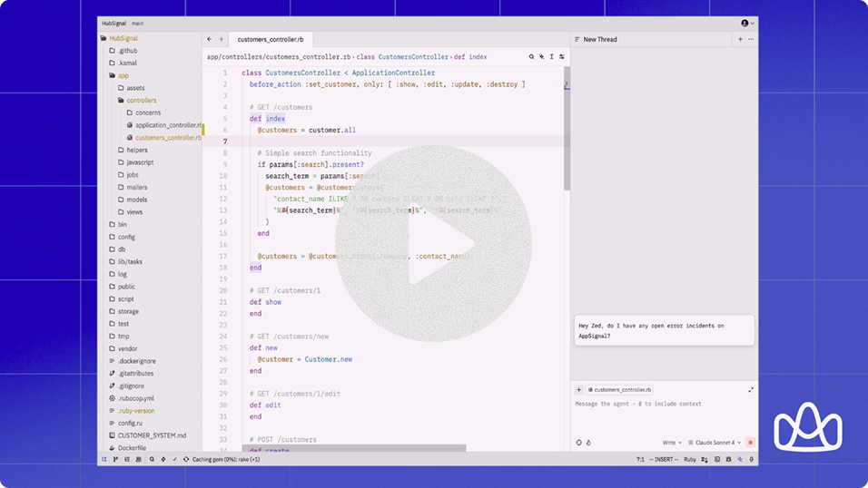Stop the agent generation with red button
Viewport: 868px width, 488px height.
(750, 443)
